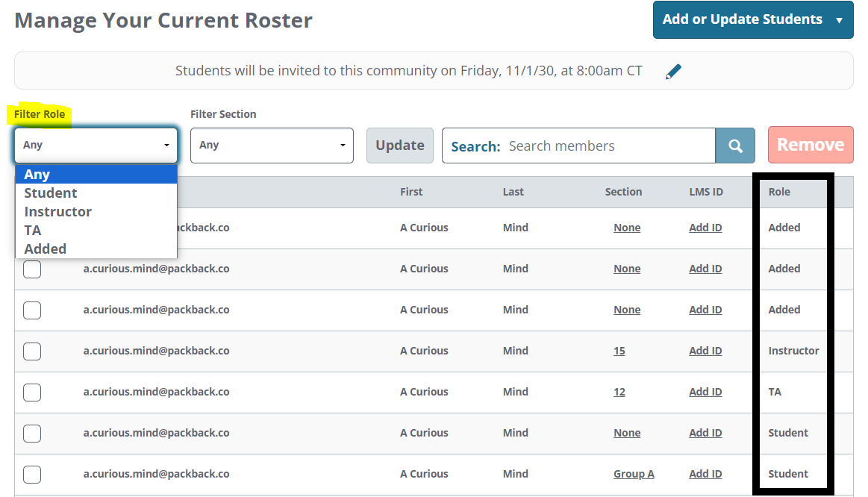Screen dimensions: 868x497
Task: Open the Filter Role dropdown
Action: pos(96,145)
